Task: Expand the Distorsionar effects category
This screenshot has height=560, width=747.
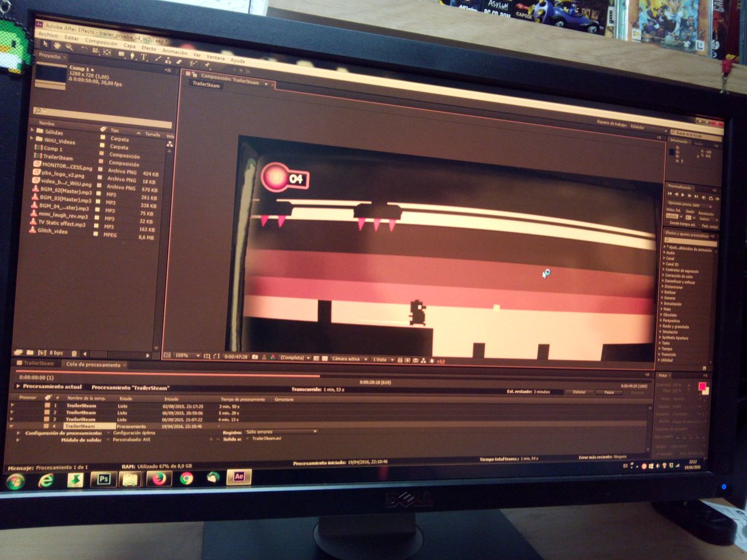Action: click(663, 287)
